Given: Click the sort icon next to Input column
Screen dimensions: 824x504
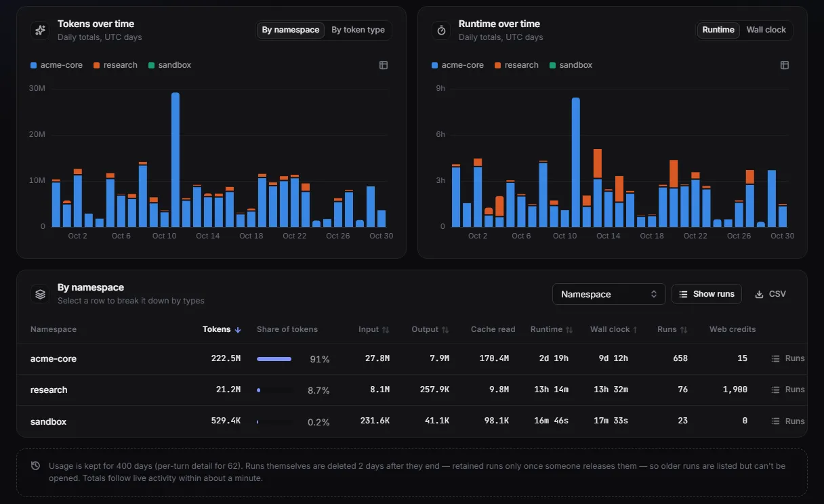Looking at the screenshot, I should point(386,330).
